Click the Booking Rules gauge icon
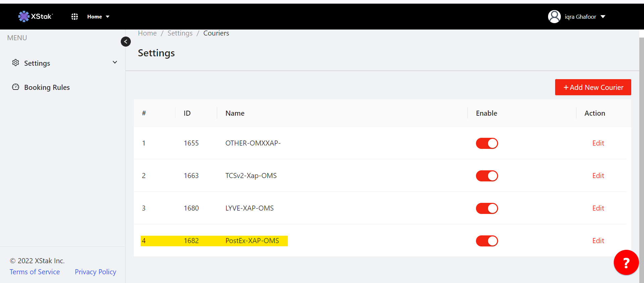Viewport: 644px width, 283px height. click(16, 87)
